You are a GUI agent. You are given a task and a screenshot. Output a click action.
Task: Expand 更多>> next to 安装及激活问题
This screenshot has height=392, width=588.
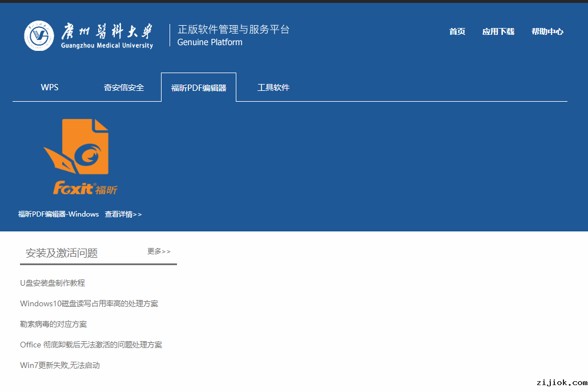pyautogui.click(x=159, y=251)
